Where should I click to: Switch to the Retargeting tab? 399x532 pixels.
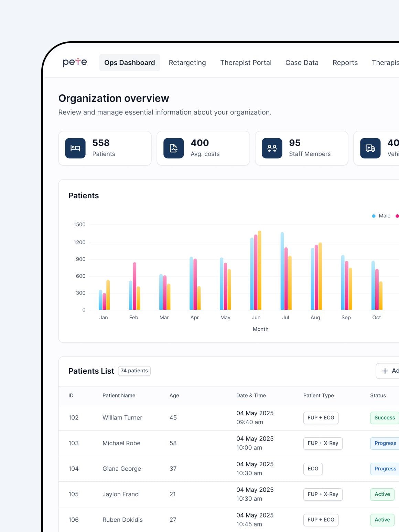coord(187,63)
